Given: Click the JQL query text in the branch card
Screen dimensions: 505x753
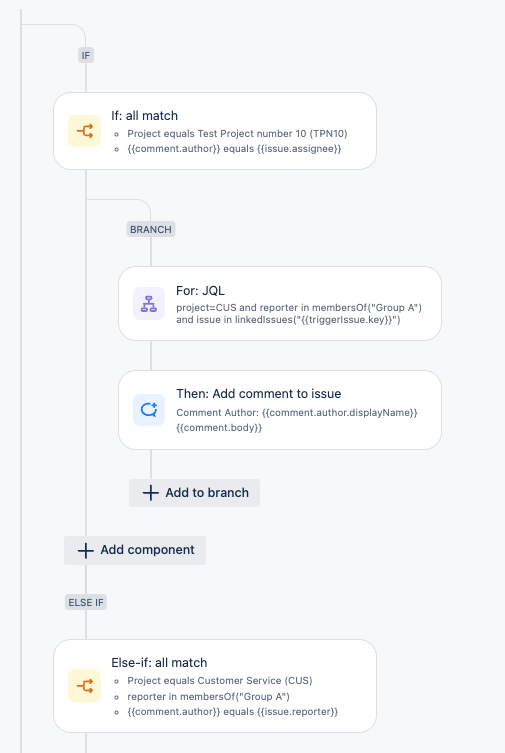Looking at the screenshot, I should [299, 314].
